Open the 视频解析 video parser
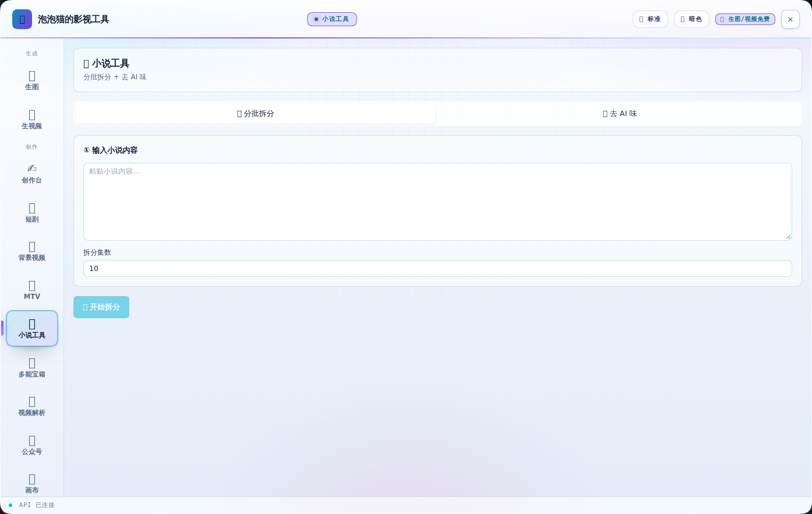Viewport: 812px width, 514px height. [32, 406]
